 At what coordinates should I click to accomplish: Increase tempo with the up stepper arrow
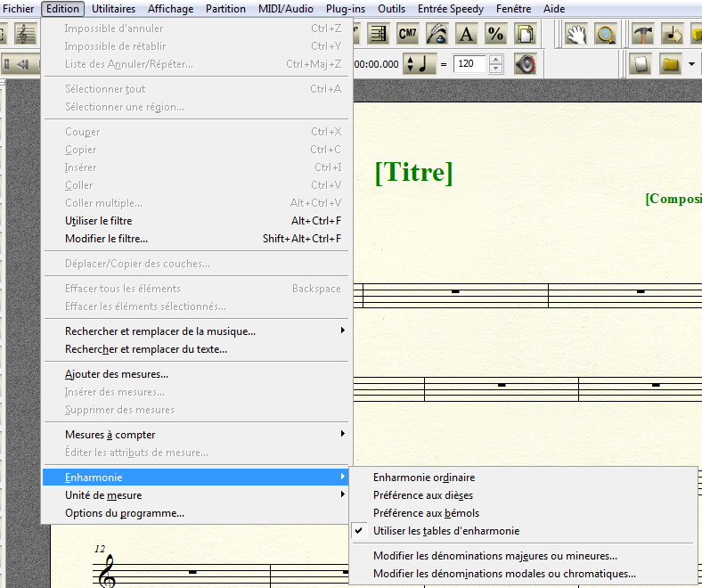pyautogui.click(x=496, y=60)
